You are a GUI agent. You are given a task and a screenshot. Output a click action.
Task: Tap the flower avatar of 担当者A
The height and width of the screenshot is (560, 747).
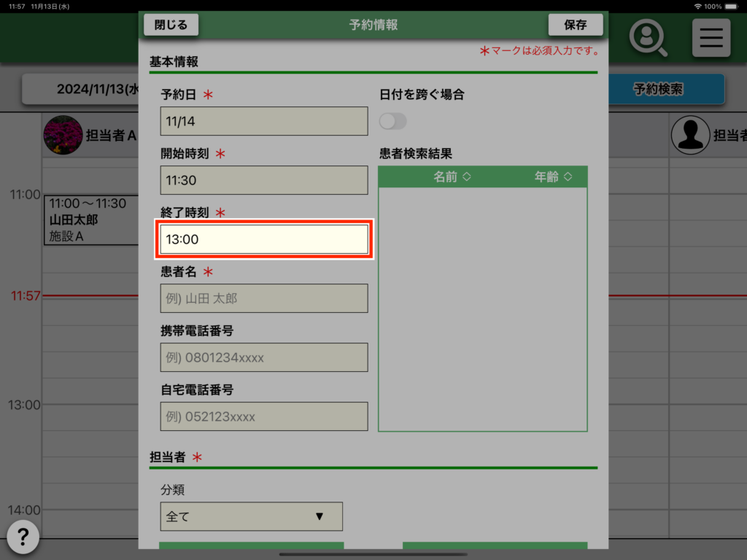(x=63, y=135)
